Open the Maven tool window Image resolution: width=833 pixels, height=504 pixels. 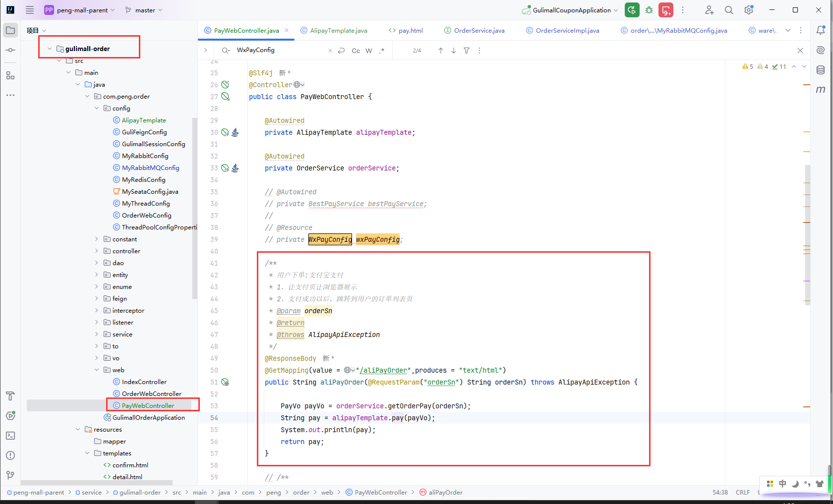pyautogui.click(x=821, y=90)
